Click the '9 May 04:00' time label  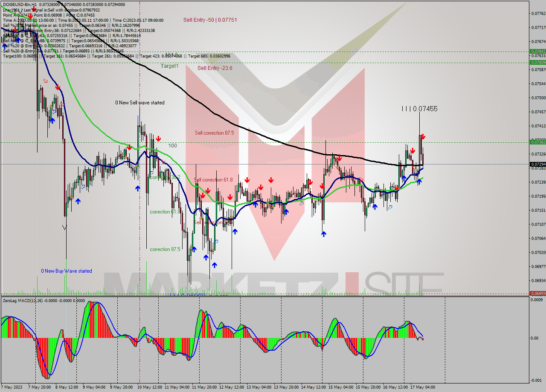[x=95, y=387]
